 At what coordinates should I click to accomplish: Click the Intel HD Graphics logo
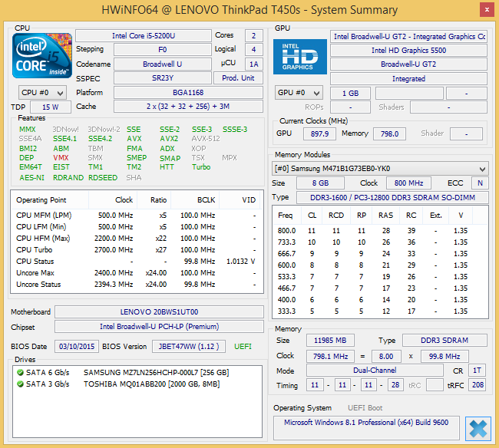299,57
